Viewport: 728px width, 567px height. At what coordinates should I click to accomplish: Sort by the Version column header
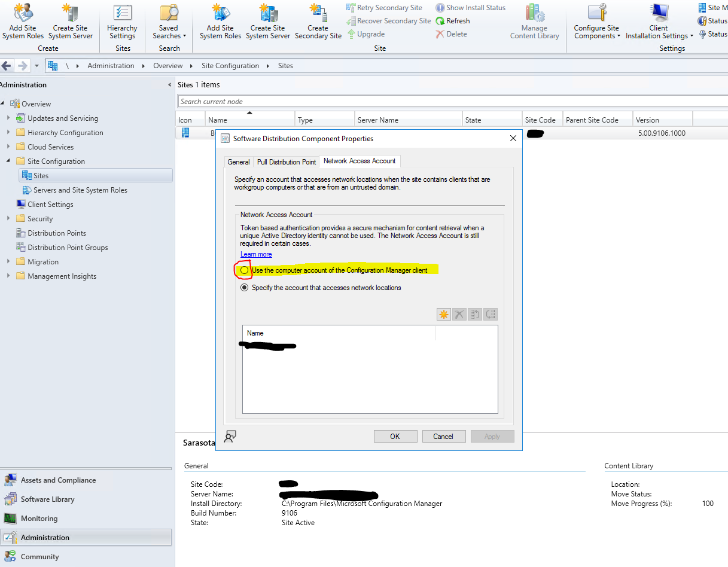point(663,120)
